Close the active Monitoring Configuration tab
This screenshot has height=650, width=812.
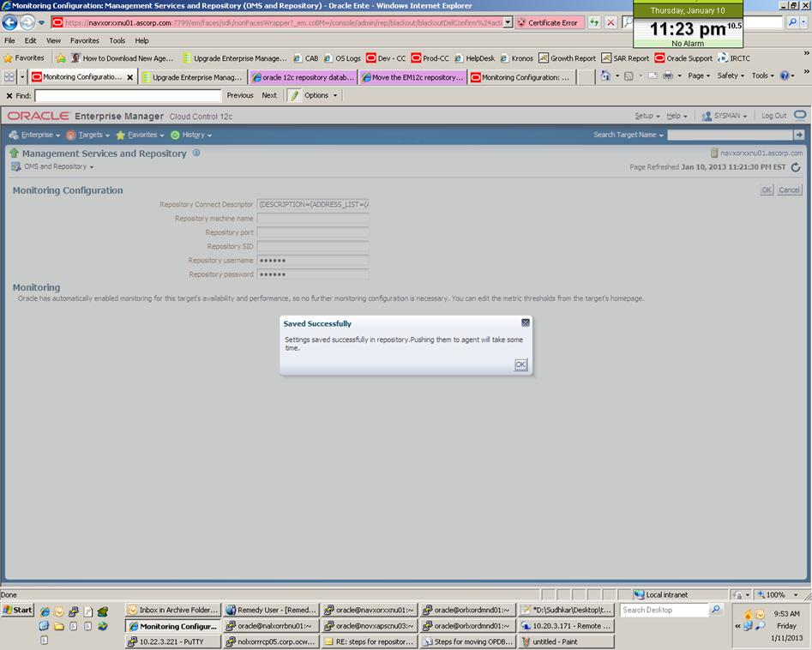pyautogui.click(x=130, y=77)
